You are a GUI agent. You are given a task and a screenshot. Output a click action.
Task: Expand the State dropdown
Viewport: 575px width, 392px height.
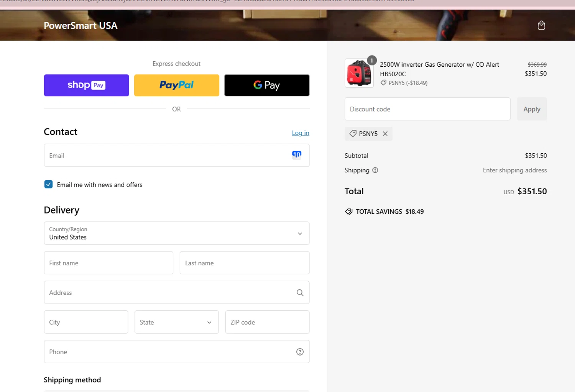(x=177, y=322)
